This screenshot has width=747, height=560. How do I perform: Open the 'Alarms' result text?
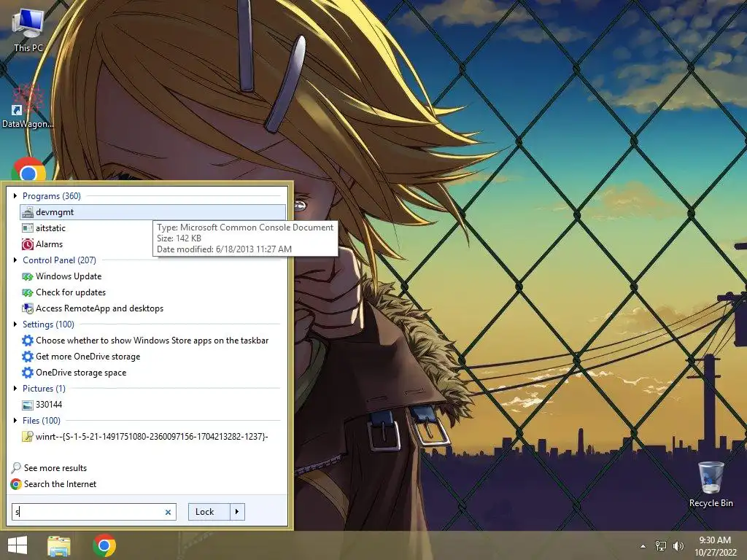(49, 244)
